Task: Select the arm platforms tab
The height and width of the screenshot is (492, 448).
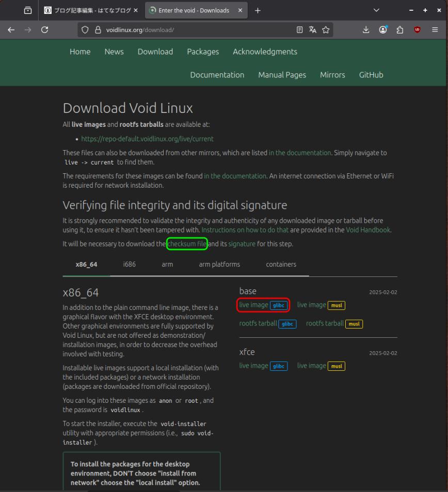Action: 219,265
